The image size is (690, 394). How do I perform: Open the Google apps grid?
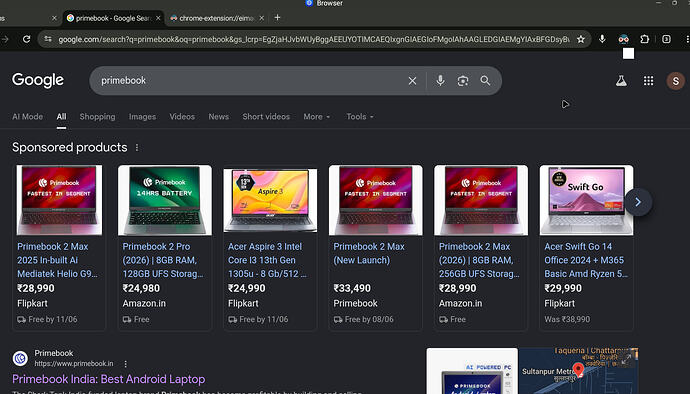(649, 81)
